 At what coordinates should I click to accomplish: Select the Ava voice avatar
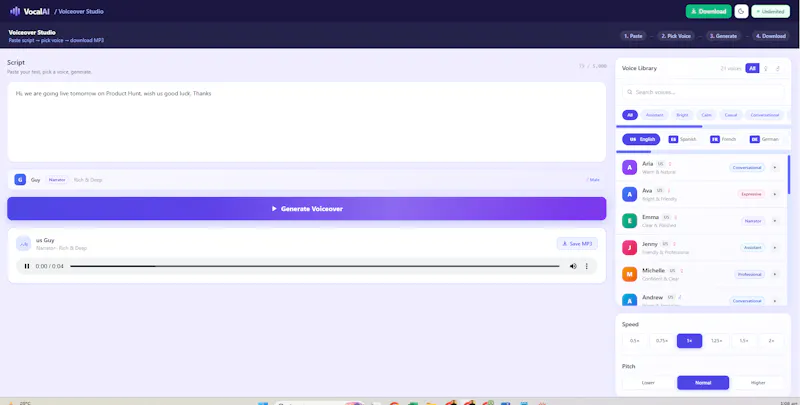[x=630, y=194]
